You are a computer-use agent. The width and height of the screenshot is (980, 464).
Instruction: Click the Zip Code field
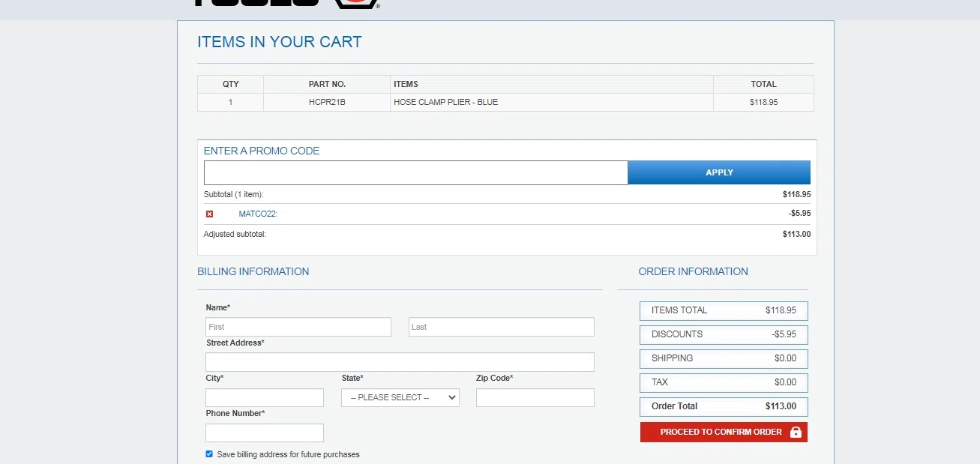535,397
